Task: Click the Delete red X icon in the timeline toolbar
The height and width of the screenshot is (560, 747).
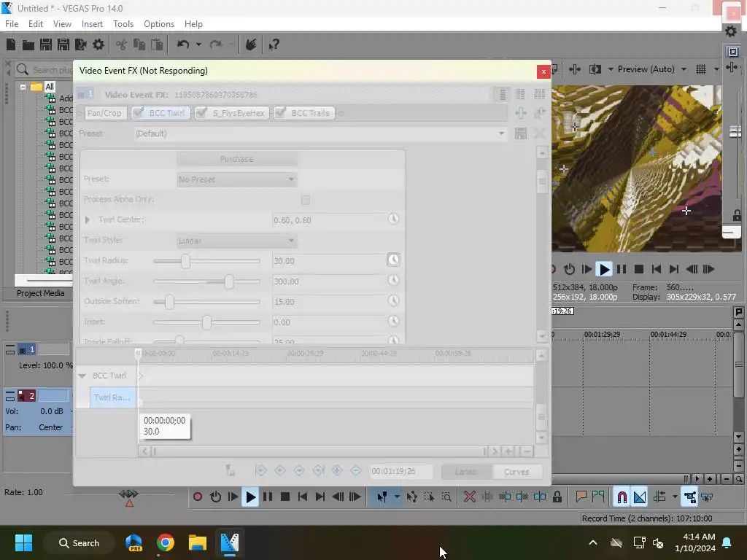Action: (x=469, y=497)
